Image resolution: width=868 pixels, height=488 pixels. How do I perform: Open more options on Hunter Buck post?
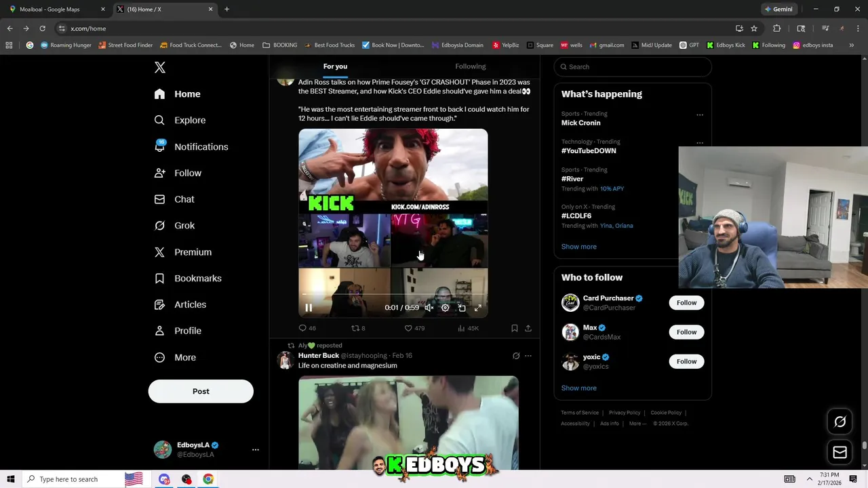(528, 356)
